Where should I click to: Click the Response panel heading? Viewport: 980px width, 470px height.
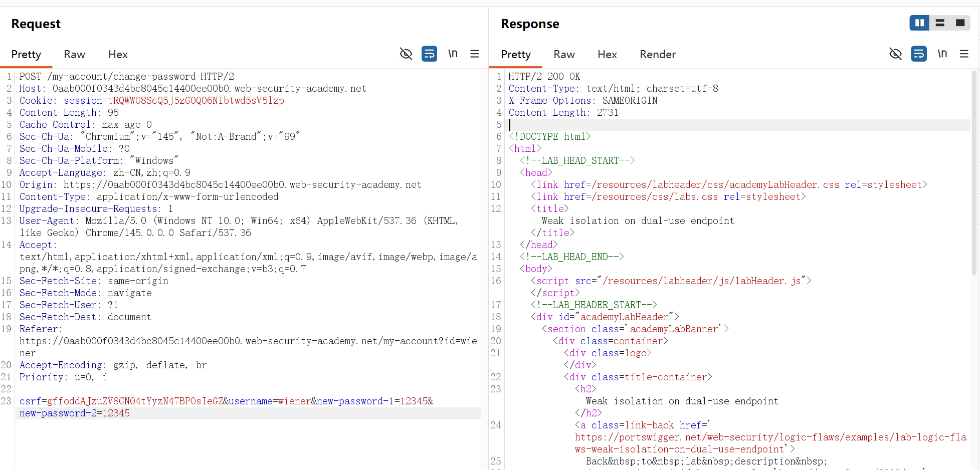point(530,24)
